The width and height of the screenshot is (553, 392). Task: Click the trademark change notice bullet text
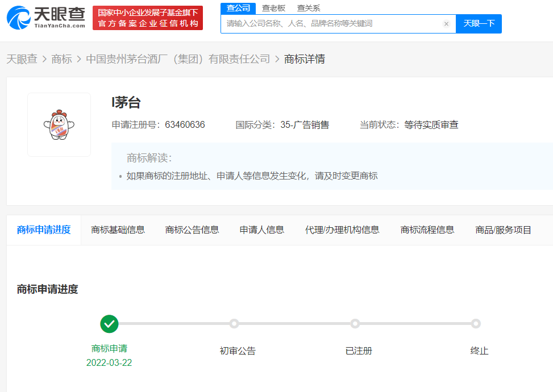(x=252, y=176)
